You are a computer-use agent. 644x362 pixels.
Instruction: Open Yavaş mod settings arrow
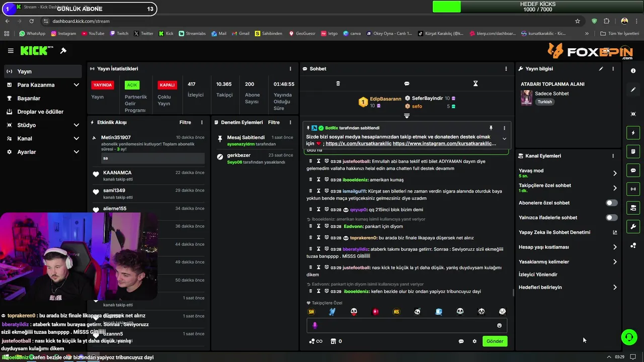point(615,173)
